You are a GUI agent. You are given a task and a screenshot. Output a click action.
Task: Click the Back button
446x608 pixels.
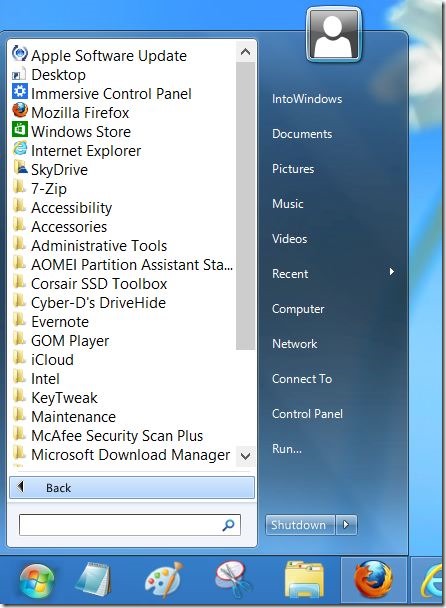click(x=132, y=487)
